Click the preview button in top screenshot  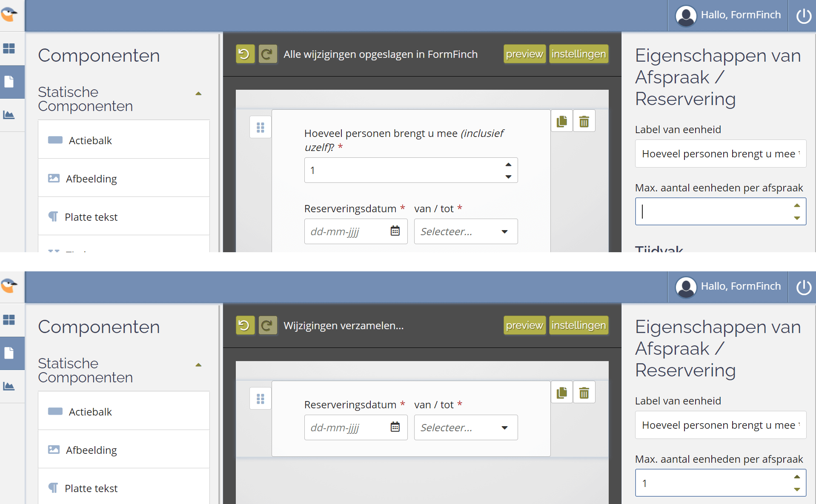point(524,54)
